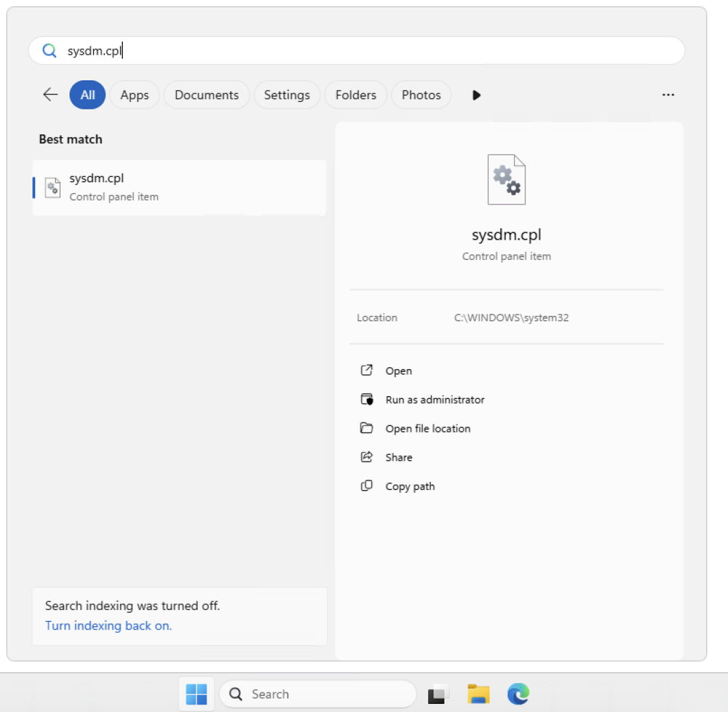The image size is (728, 712).
Task: Select the All filter tab
Action: 87,94
